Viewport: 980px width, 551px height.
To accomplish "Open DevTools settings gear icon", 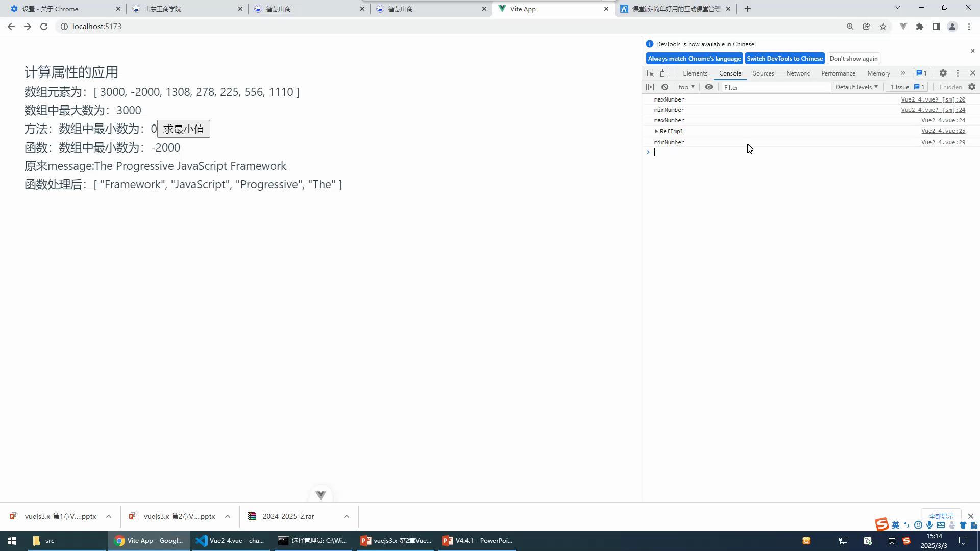I will [943, 73].
